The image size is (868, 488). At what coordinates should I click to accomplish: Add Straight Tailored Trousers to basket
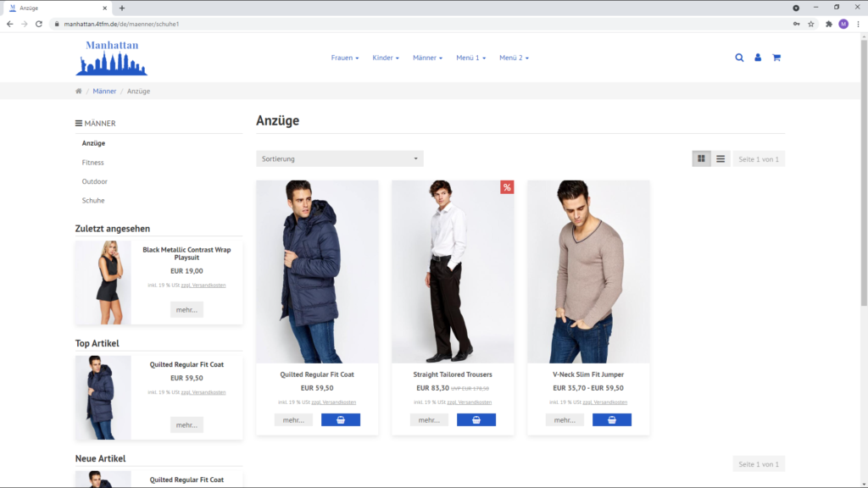point(476,419)
